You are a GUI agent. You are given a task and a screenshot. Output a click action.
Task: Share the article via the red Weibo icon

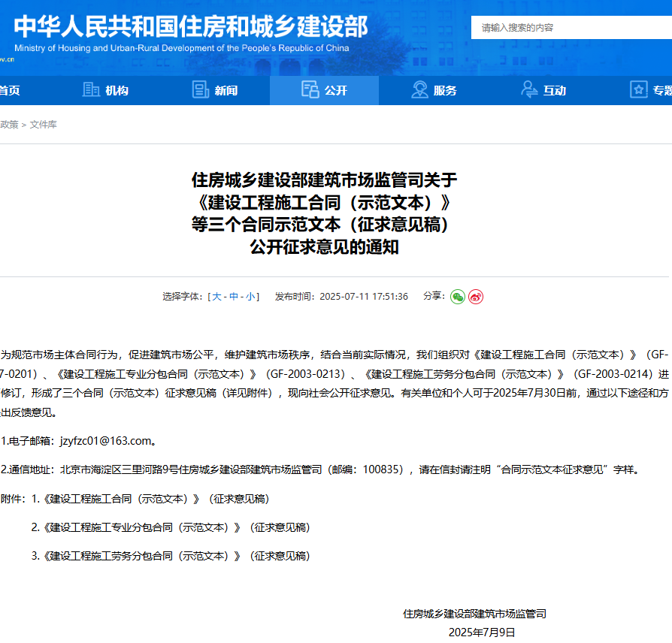pos(475,297)
